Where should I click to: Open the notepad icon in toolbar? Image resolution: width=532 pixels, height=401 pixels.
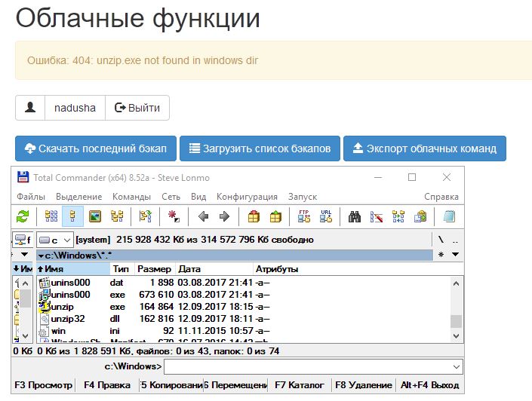(449, 216)
